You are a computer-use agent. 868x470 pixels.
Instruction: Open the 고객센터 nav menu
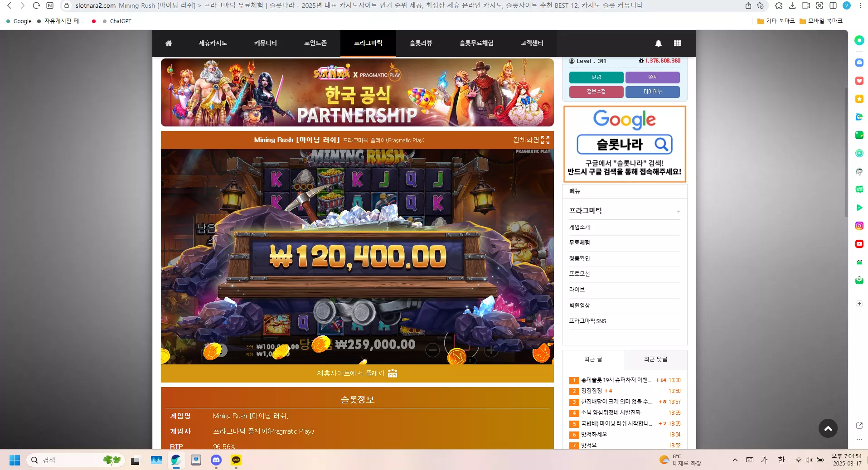click(532, 43)
